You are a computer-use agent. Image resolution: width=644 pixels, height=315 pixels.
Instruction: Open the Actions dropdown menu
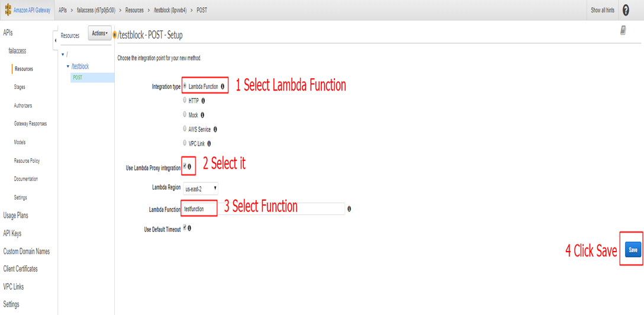[x=99, y=34]
